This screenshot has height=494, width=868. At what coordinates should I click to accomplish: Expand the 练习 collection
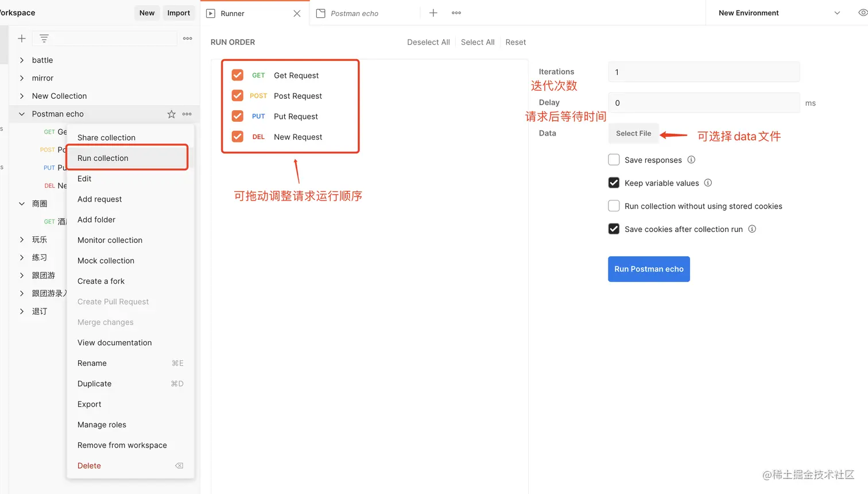point(22,257)
